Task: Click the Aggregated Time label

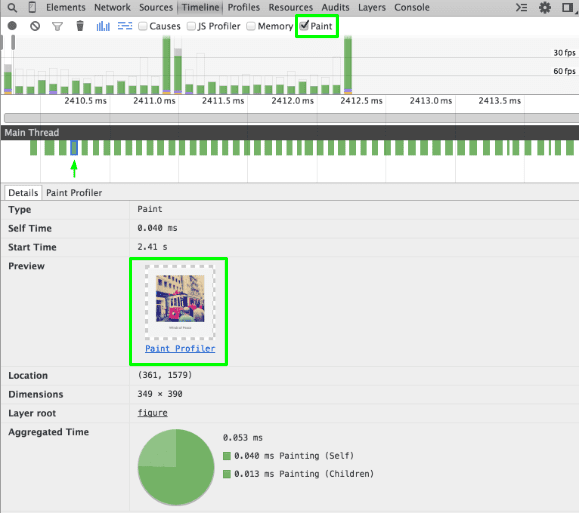Action: 48,432
